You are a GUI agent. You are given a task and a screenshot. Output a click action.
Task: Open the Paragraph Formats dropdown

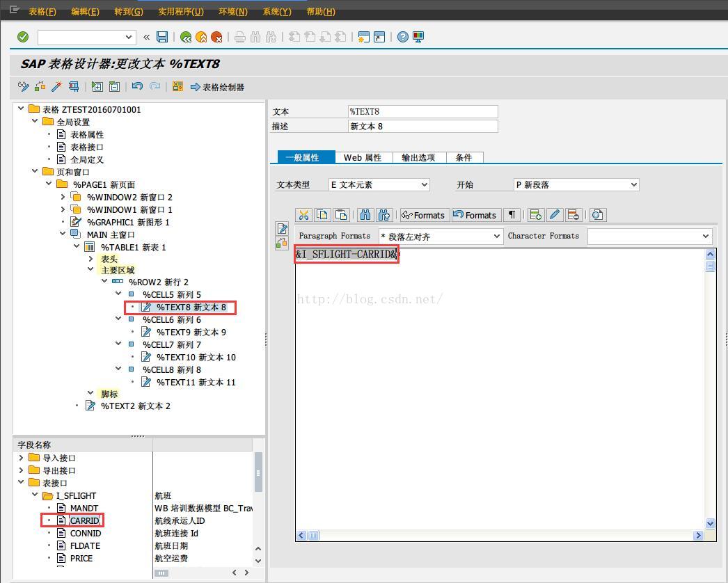point(497,237)
